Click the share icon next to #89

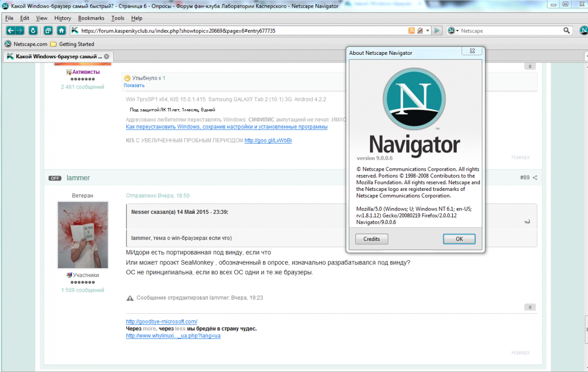(535, 178)
